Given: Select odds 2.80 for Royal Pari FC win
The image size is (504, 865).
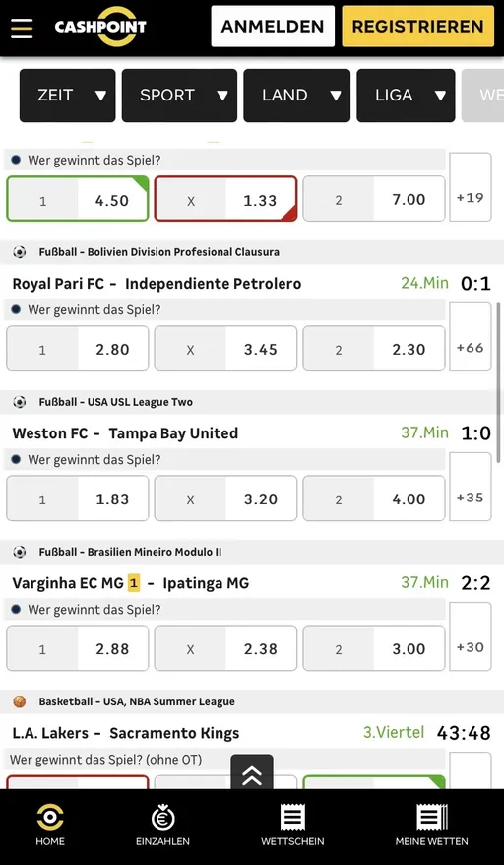Looking at the screenshot, I should (x=77, y=349).
